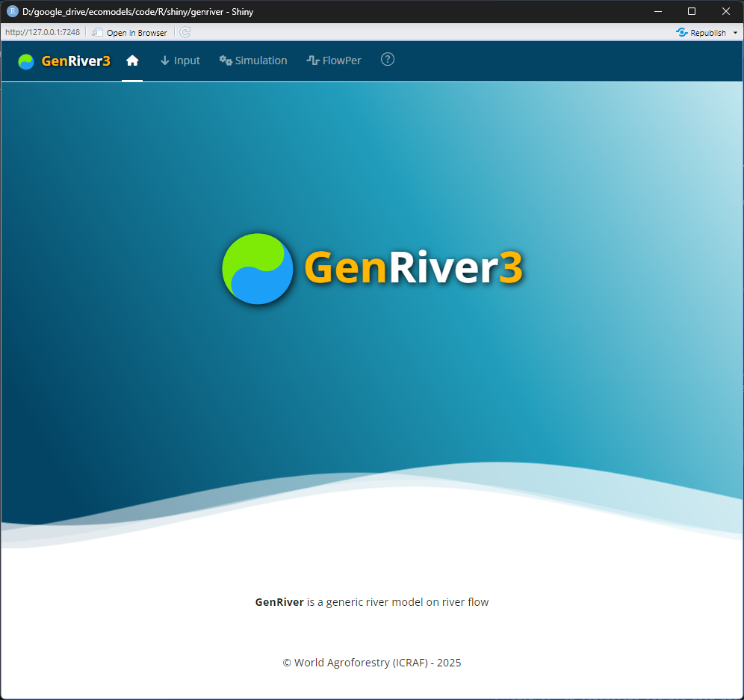Image resolution: width=744 pixels, height=700 pixels.
Task: Open the Simulation tab
Action: [x=253, y=61]
